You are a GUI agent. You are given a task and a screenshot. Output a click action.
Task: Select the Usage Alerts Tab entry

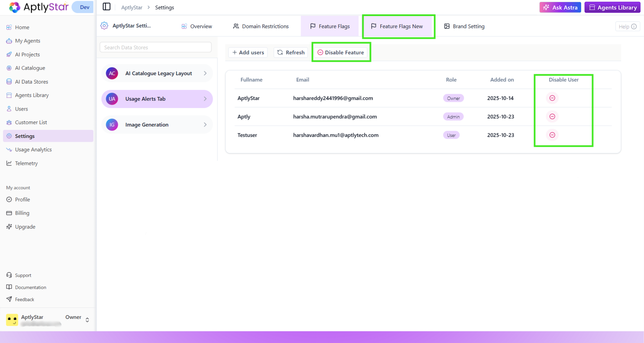[157, 99]
